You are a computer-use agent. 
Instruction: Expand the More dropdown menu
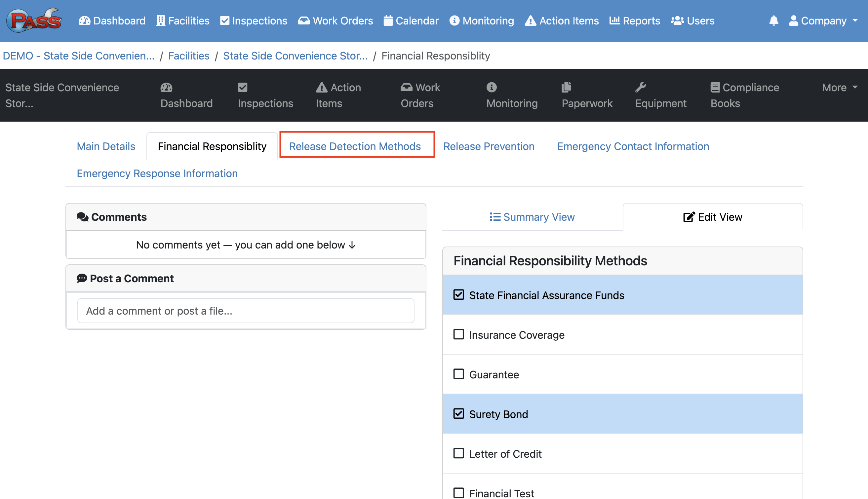(839, 87)
